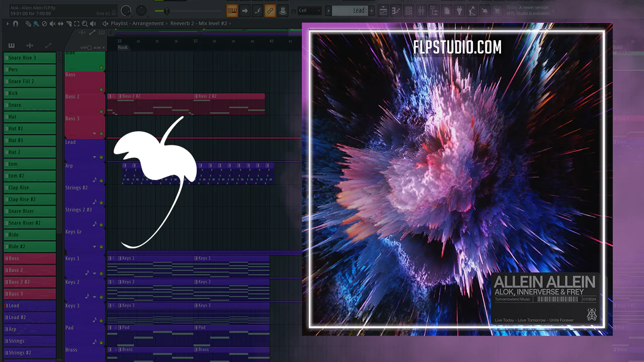Click the hat-shaped toolbar icon

tap(283, 10)
